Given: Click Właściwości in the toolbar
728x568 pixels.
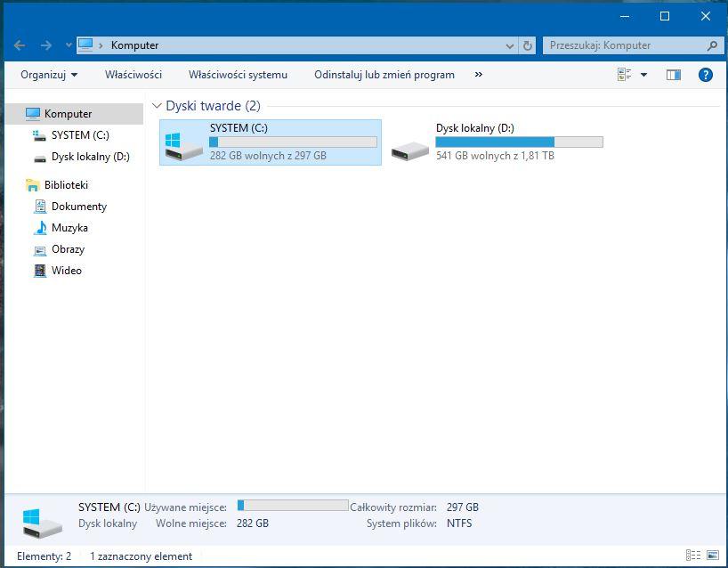Looking at the screenshot, I should pyautogui.click(x=133, y=75).
